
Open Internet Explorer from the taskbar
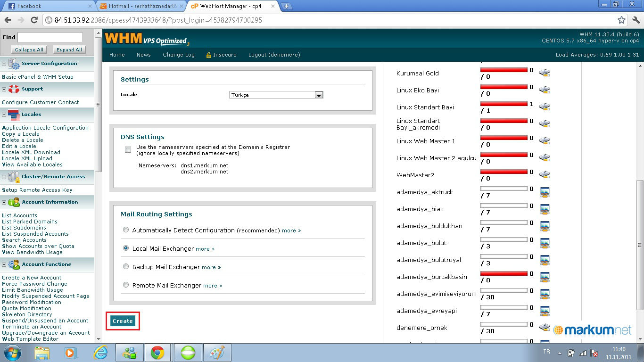100,353
